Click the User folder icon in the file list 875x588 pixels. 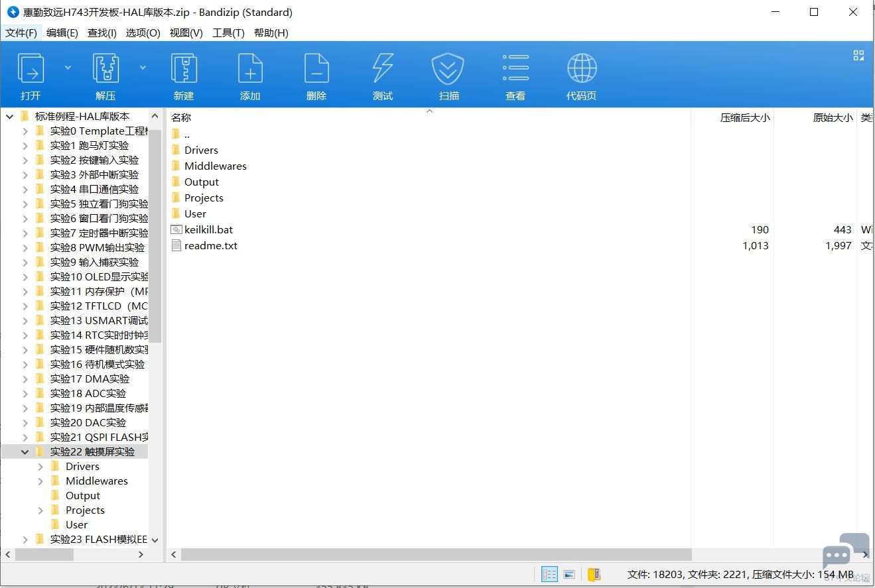pyautogui.click(x=176, y=213)
